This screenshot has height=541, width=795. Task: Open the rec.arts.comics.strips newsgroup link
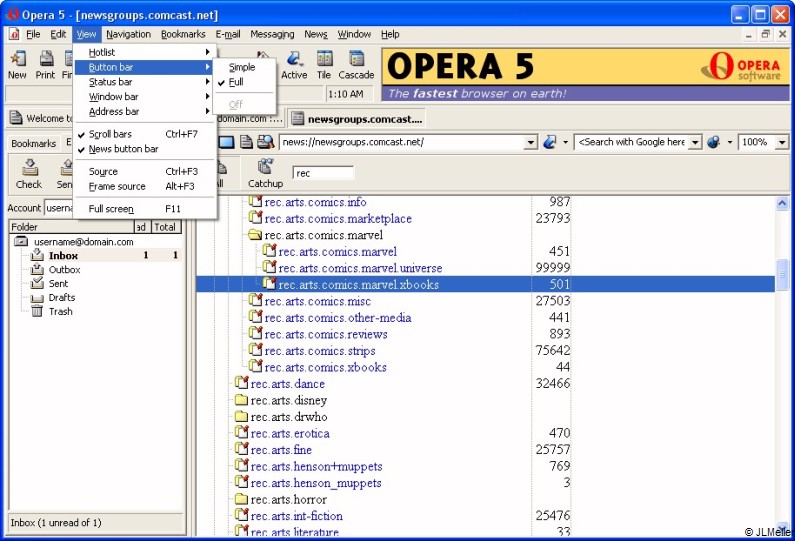(x=320, y=351)
